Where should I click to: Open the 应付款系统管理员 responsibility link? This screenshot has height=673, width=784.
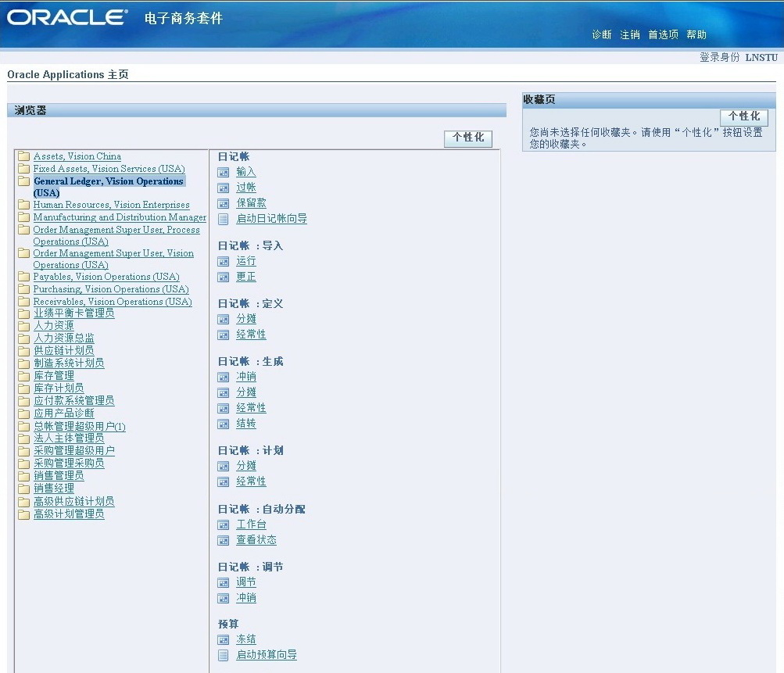[x=73, y=400]
